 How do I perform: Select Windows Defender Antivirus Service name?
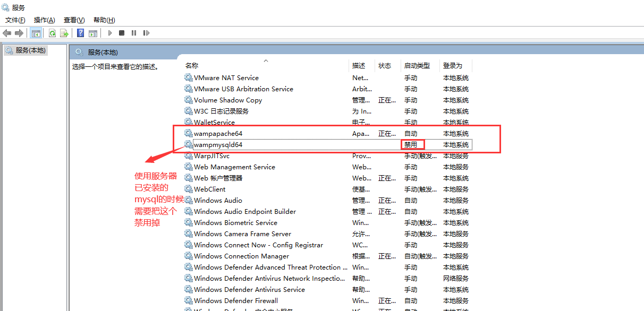[249, 289]
